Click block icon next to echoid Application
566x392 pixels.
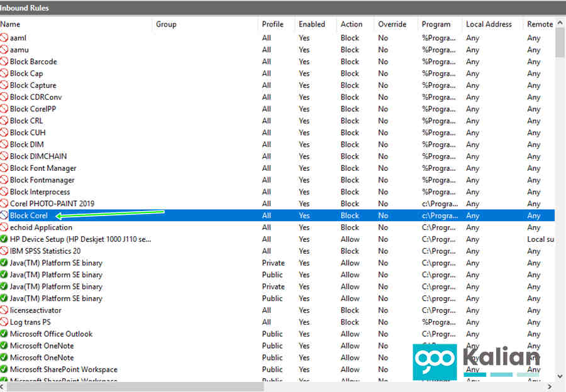pos(4,227)
